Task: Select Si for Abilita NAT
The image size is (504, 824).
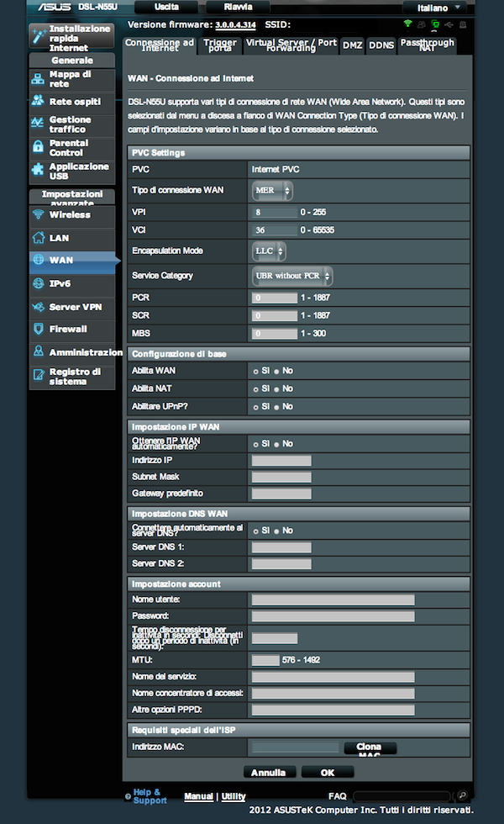Action: [x=255, y=389]
